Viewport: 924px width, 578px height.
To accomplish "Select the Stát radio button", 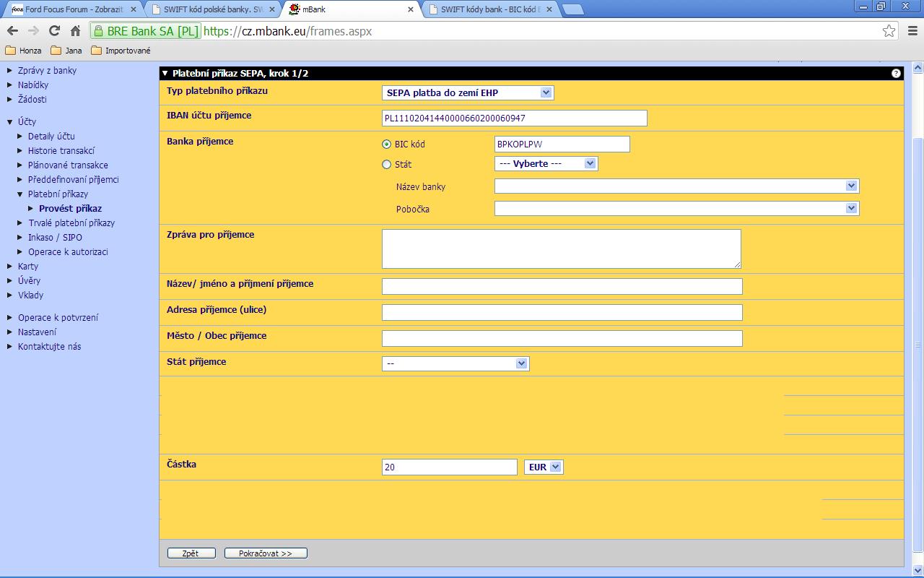I will click(387, 165).
